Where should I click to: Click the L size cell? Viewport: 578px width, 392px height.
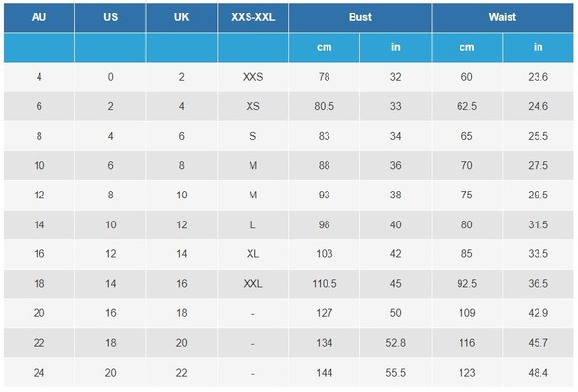click(x=252, y=224)
